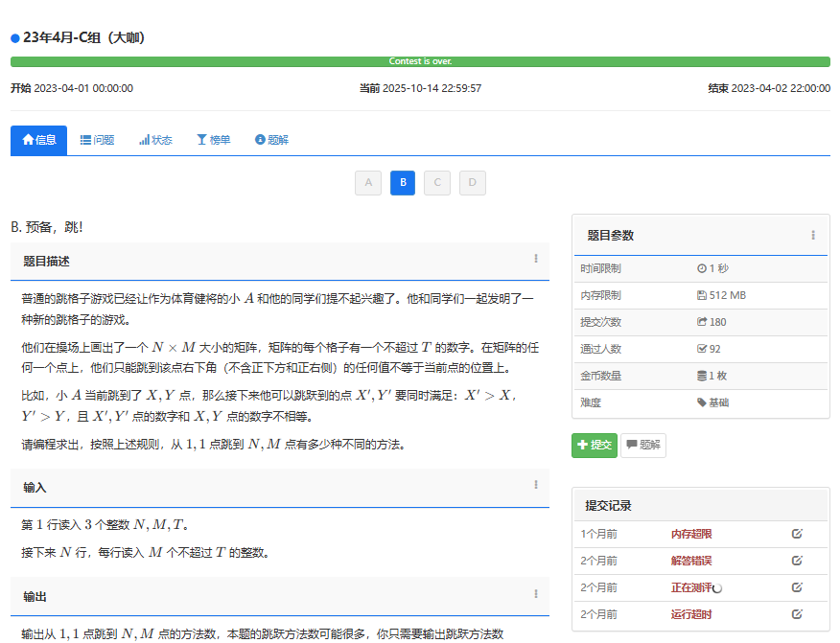Expand the 输入 section options menu
The height and width of the screenshot is (643, 840).
click(x=535, y=485)
